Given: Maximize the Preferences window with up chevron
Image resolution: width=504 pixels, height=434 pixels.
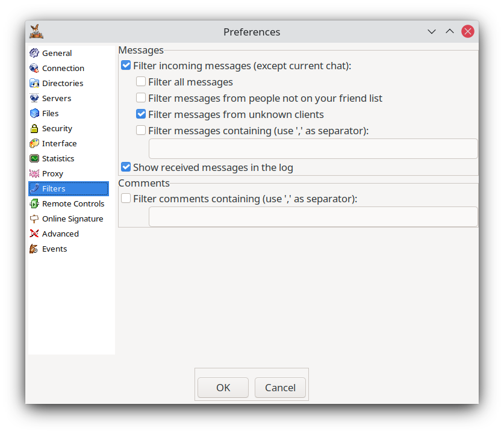Looking at the screenshot, I should [x=450, y=31].
